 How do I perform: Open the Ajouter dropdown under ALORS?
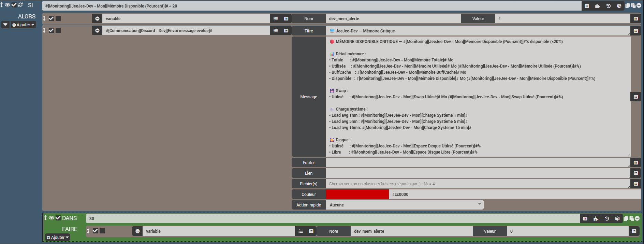[x=23, y=25]
